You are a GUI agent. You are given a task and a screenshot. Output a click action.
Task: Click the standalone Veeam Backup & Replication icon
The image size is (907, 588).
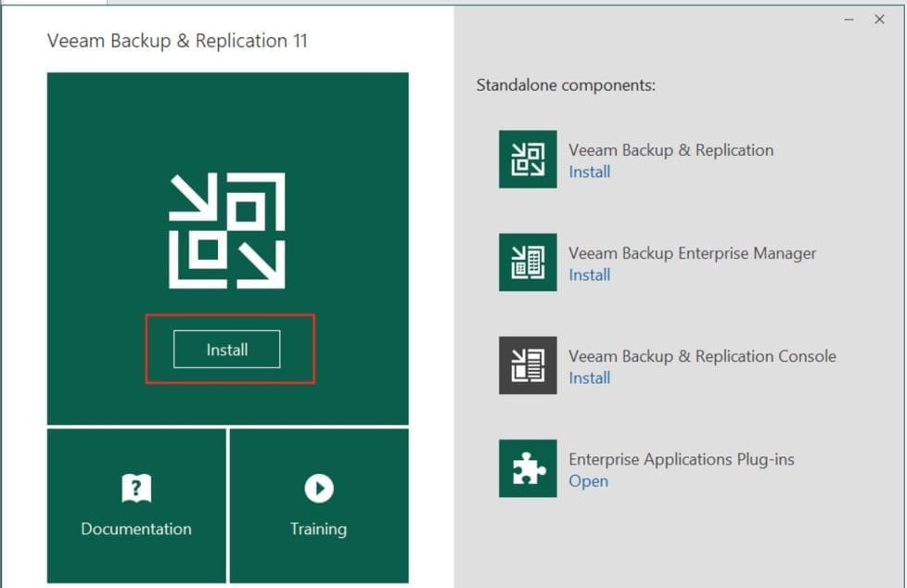[528, 160]
